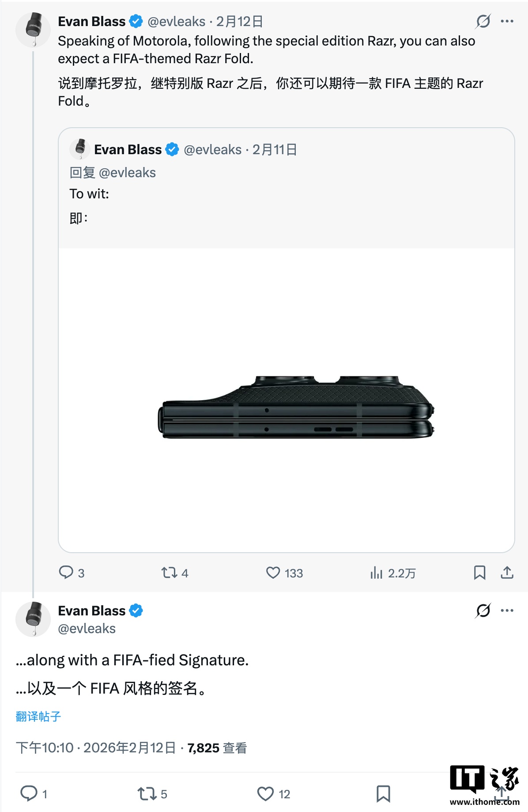
Task: Click the reply icon on the first post
Action: (66, 573)
